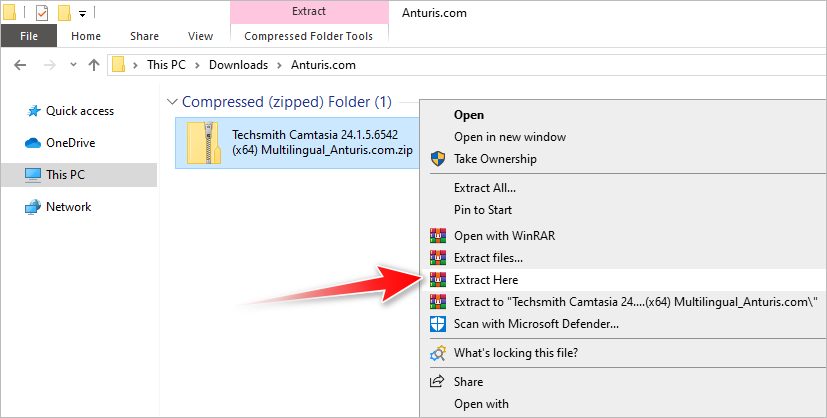Switch to the View ribbon tab

tap(200, 36)
